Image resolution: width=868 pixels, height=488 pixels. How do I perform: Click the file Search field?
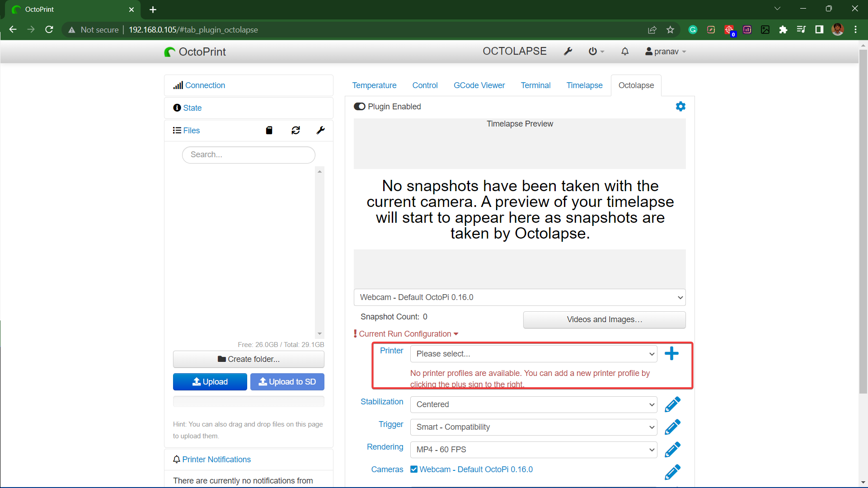(249, 155)
